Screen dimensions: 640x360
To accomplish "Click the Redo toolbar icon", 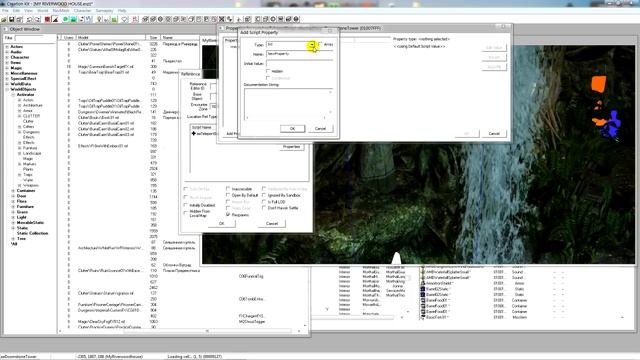I will pyautogui.click(x=37, y=19).
